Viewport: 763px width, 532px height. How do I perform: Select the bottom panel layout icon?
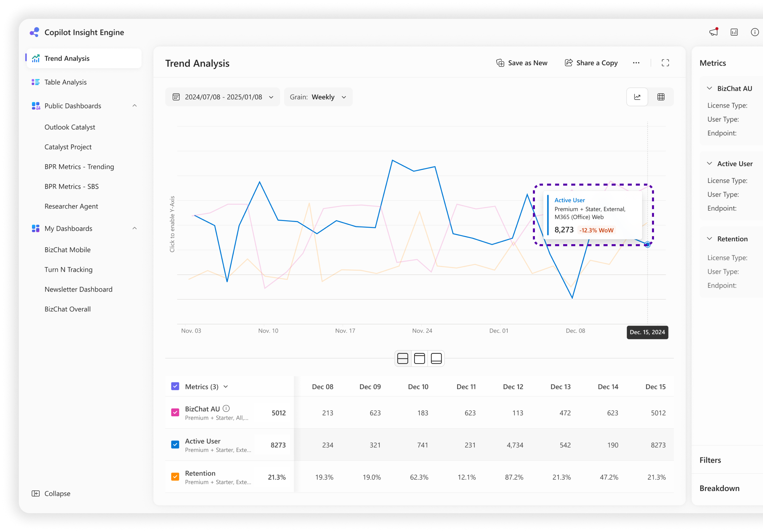click(436, 358)
